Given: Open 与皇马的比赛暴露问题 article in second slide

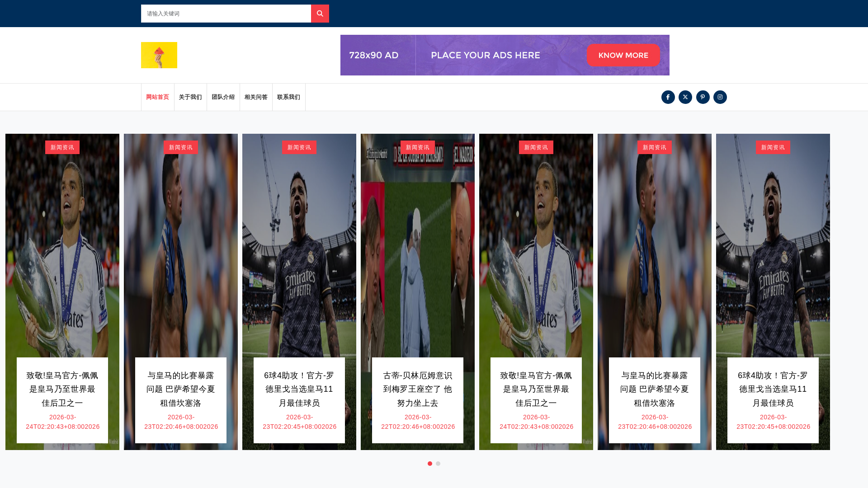Looking at the screenshot, I should [180, 389].
